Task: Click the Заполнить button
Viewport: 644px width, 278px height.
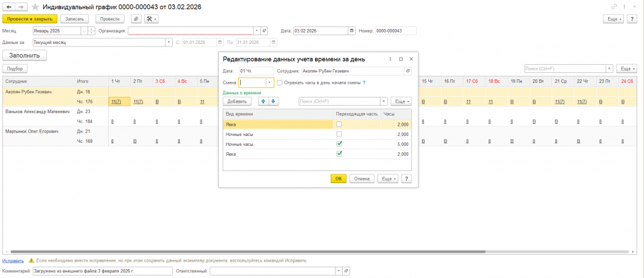Action: click(25, 55)
